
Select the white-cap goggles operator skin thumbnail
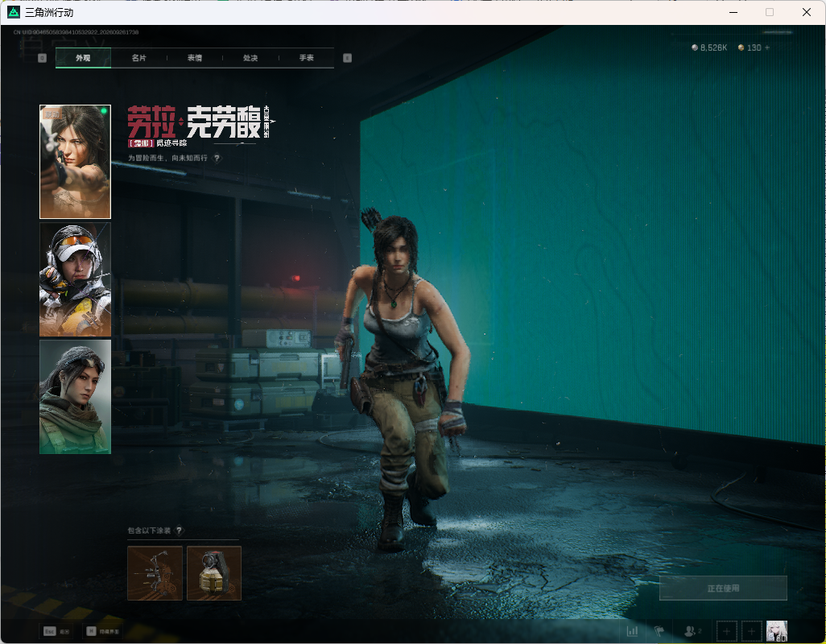(76, 279)
